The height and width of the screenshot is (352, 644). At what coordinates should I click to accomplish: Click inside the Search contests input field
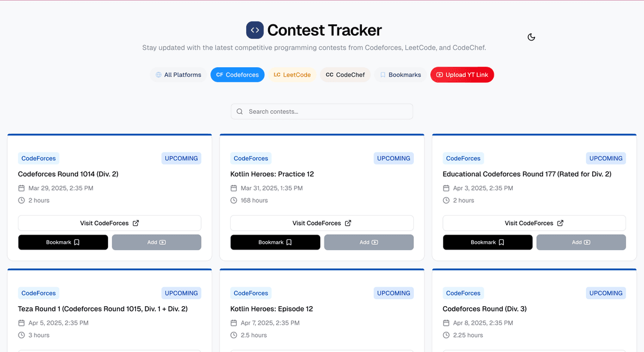322,111
